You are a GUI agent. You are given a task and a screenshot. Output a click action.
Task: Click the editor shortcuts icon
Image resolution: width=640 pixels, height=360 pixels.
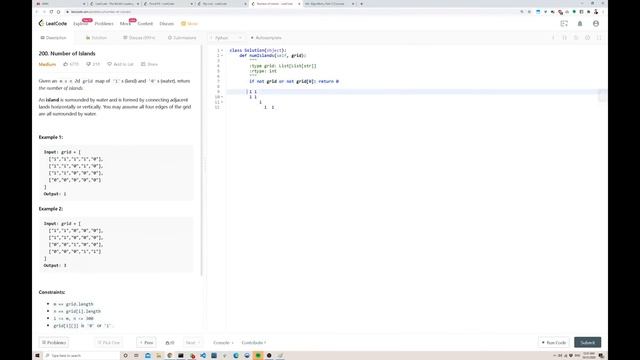564,38
